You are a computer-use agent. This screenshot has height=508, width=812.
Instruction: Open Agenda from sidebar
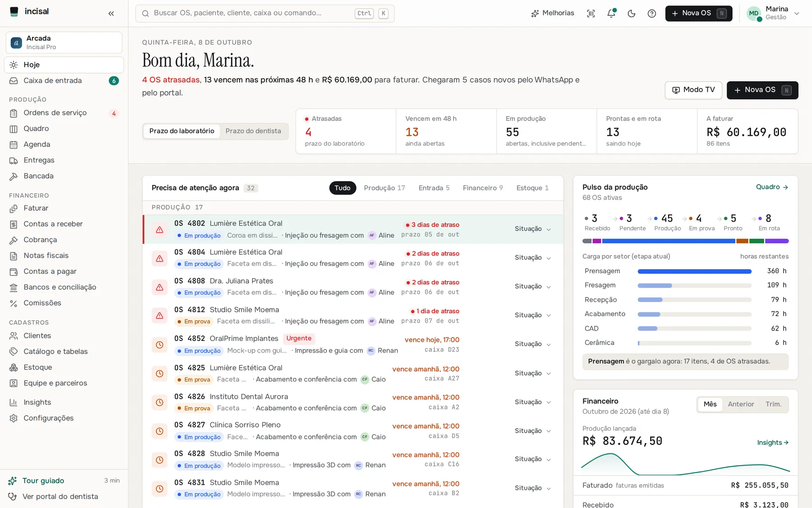pos(64,144)
